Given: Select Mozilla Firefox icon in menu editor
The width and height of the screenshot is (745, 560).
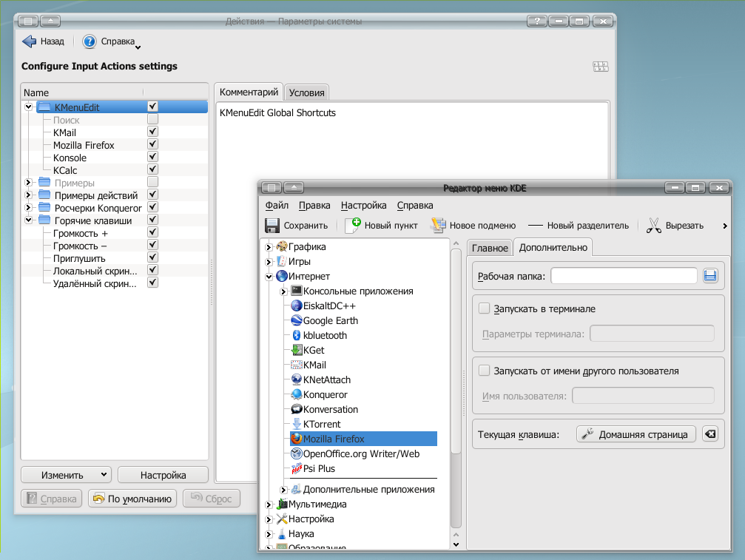Looking at the screenshot, I should 297,439.
